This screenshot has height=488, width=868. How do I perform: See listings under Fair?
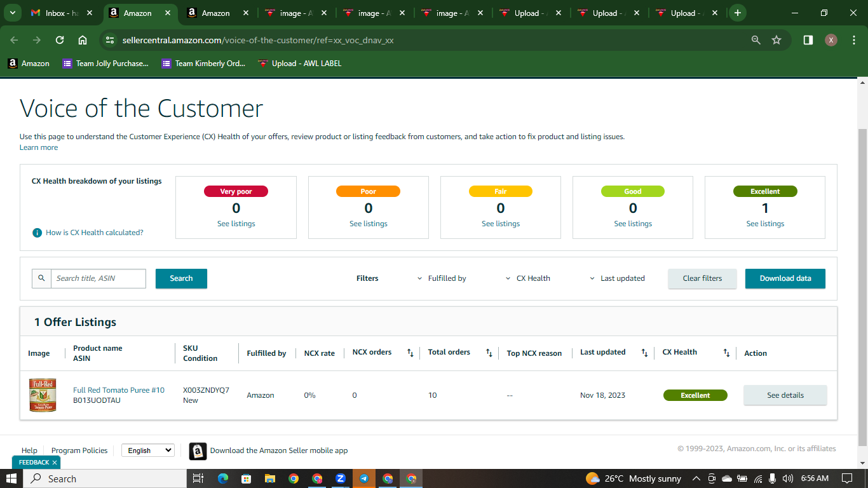501,224
